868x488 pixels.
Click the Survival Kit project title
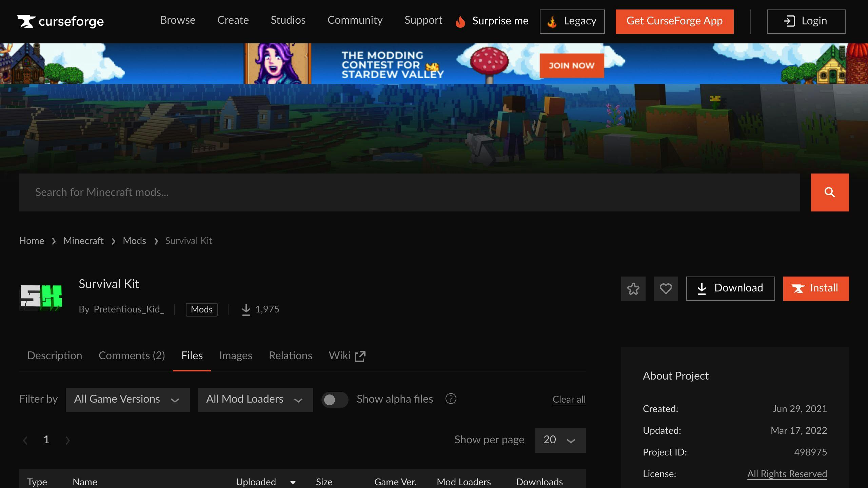pyautogui.click(x=109, y=284)
